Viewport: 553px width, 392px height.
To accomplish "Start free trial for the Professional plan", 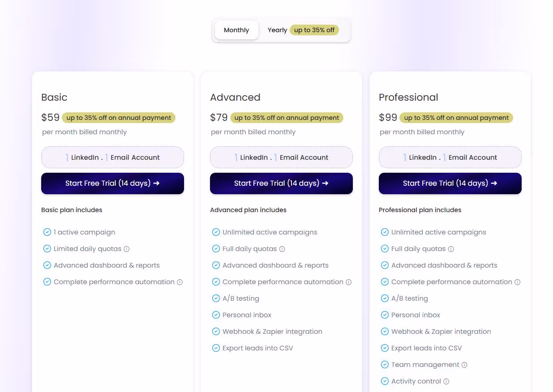I will pos(450,183).
